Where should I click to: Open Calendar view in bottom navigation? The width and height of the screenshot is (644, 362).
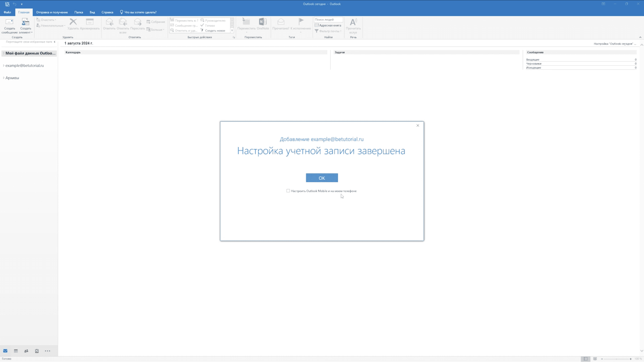click(16, 351)
